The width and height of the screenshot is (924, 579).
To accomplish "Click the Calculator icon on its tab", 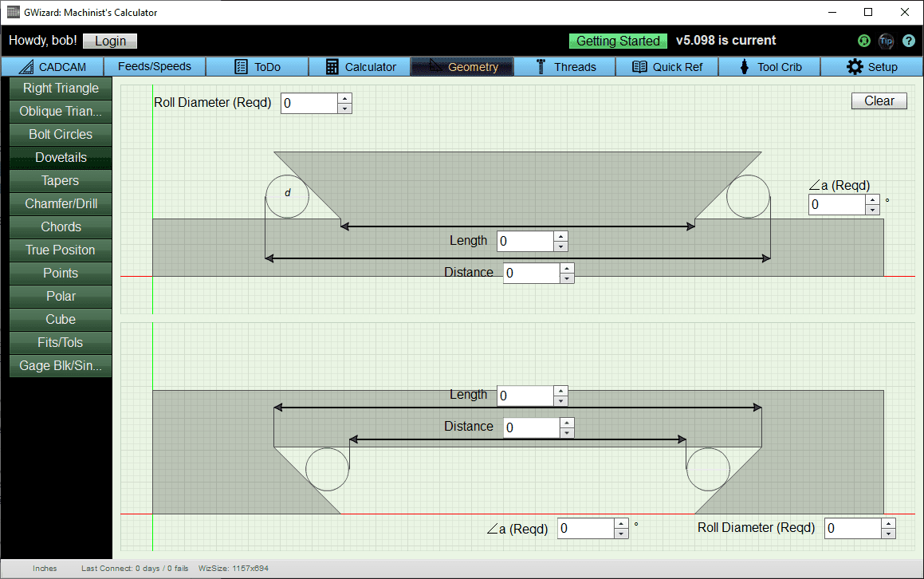I will pyautogui.click(x=333, y=67).
